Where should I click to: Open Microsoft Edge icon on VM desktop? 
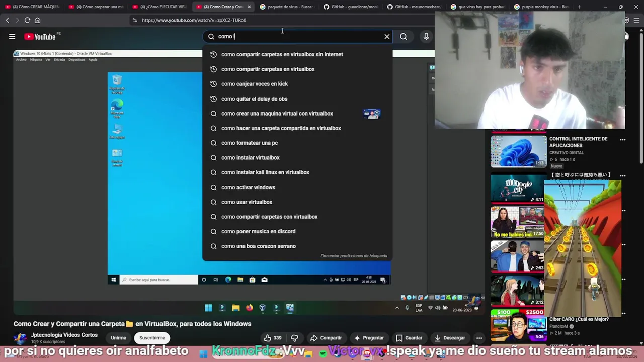click(117, 109)
